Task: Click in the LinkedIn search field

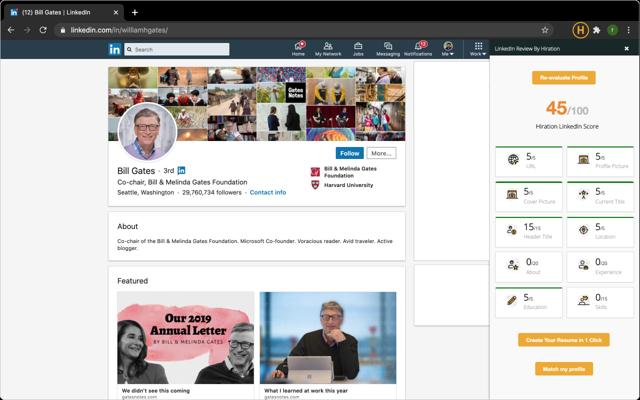Action: pyautogui.click(x=178, y=49)
